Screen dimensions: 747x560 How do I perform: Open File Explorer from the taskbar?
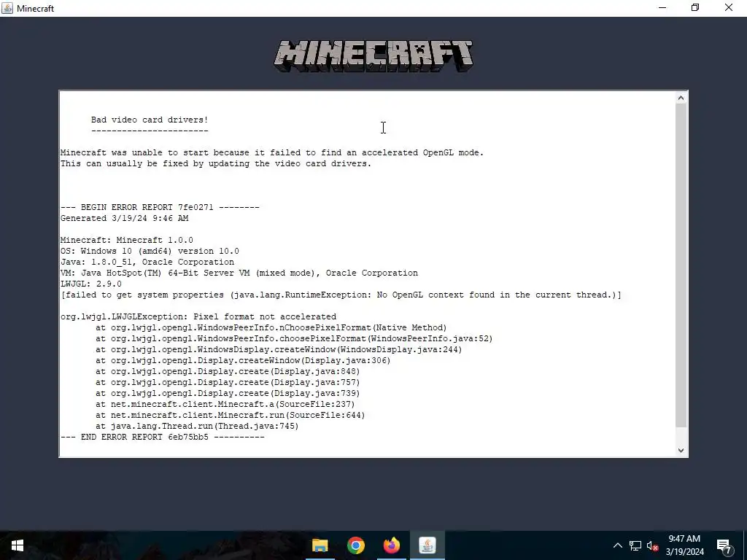tap(320, 545)
